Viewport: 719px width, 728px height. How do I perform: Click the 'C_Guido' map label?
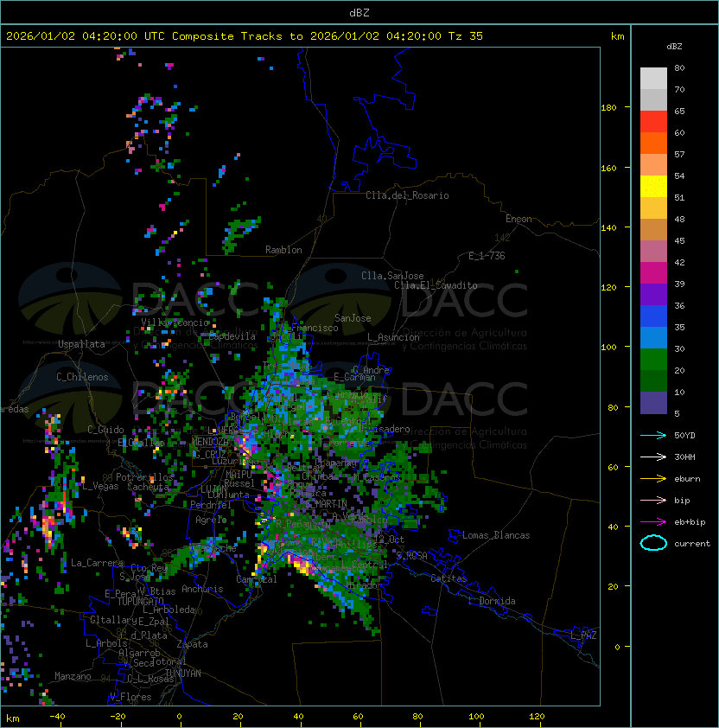pos(105,430)
